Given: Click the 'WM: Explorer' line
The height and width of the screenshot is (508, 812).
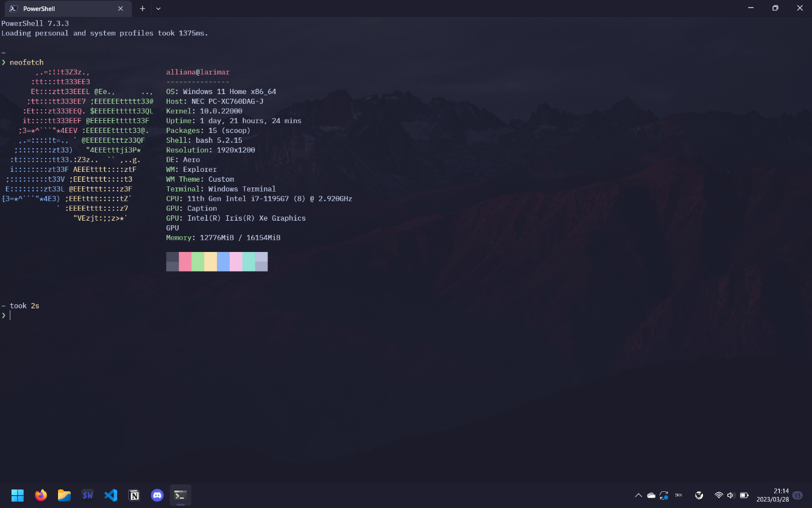Looking at the screenshot, I should [191, 170].
